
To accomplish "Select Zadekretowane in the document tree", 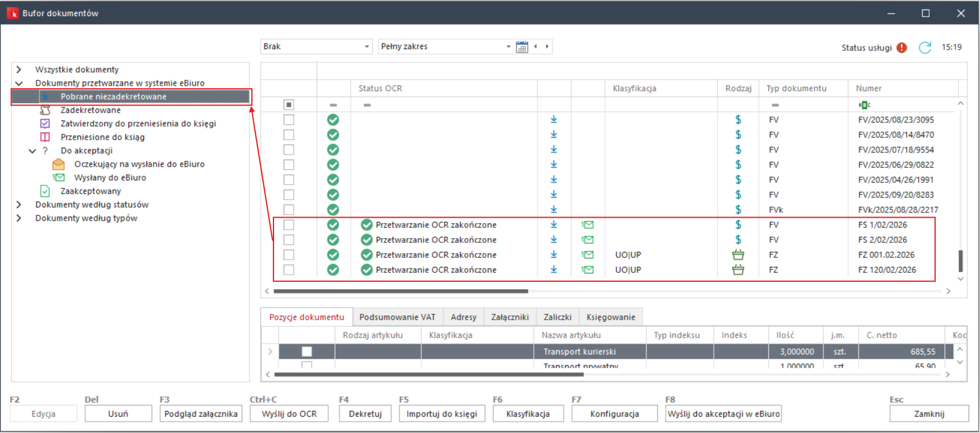I will [91, 110].
